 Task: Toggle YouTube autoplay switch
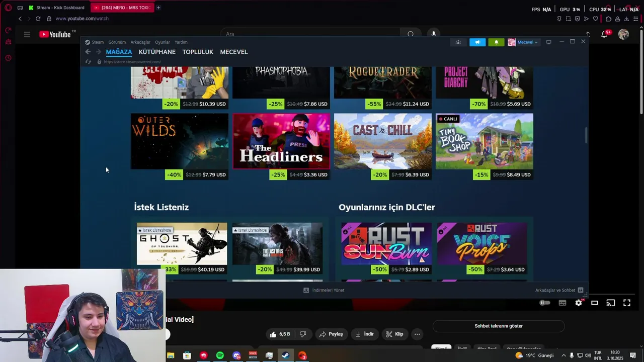point(545,303)
